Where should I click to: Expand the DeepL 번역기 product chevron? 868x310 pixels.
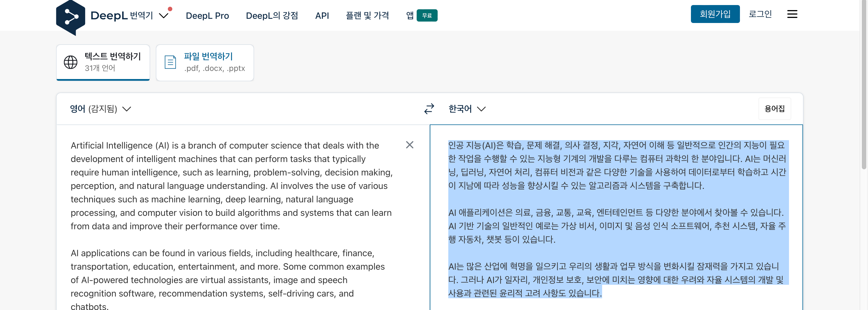point(164,16)
